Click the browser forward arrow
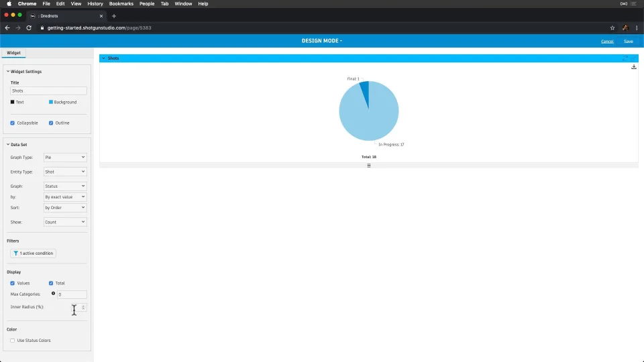Screen dimensions: 644x362 click(18, 28)
